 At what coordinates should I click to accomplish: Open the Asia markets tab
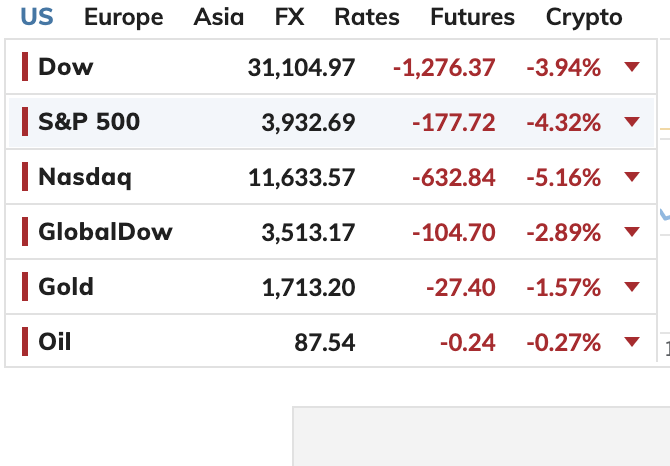point(218,17)
